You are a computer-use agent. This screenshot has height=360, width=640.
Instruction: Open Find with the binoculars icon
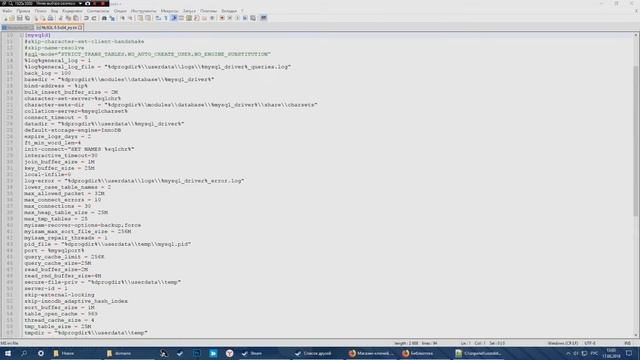click(x=104, y=18)
